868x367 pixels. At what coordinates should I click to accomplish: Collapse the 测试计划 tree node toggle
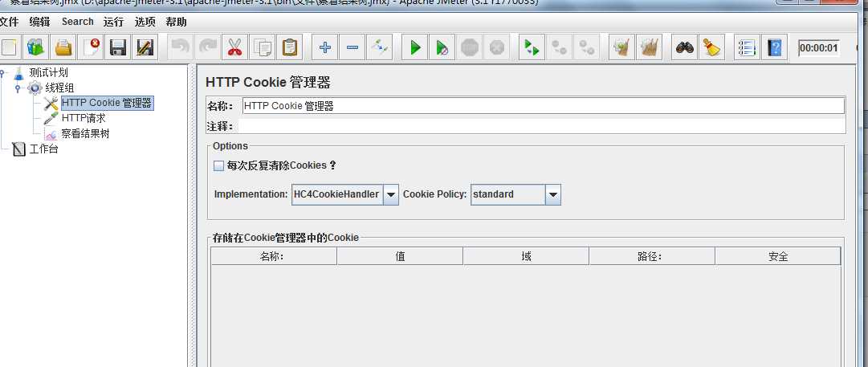pyautogui.click(x=2, y=72)
